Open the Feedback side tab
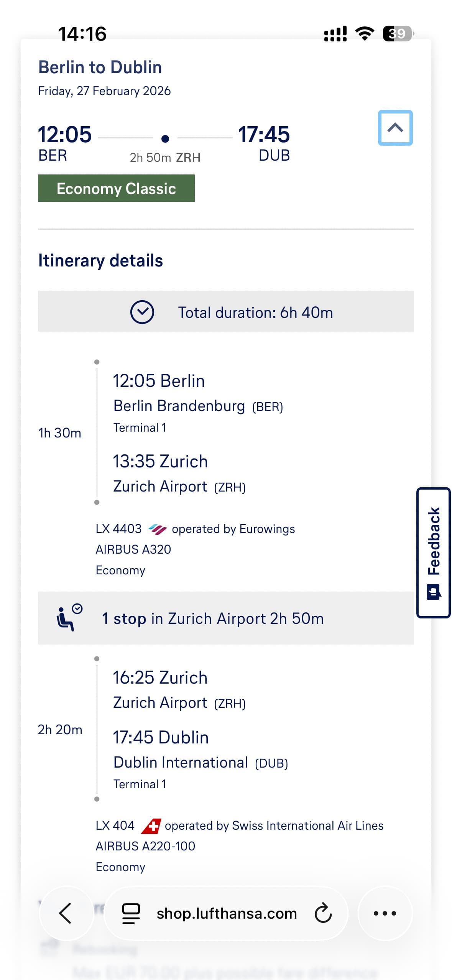 point(433,552)
